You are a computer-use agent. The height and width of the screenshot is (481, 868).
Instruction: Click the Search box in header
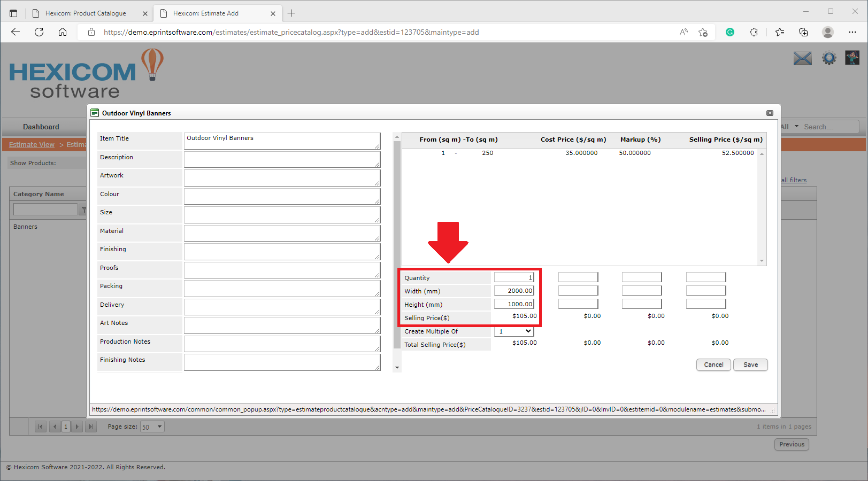click(x=830, y=127)
